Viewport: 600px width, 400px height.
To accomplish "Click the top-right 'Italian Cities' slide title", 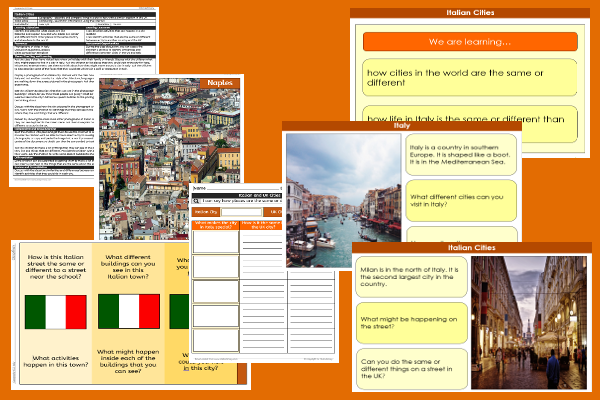I will pos(470,13).
